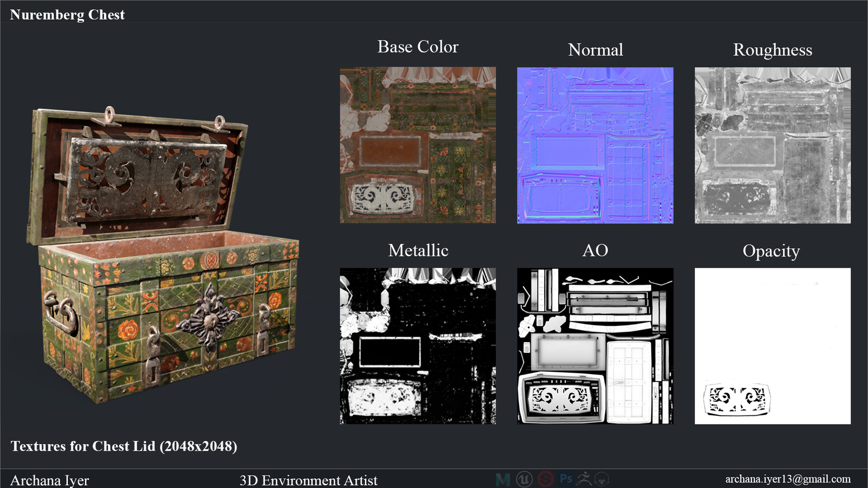Click the AO heading
This screenshot has height=488, width=868.
point(595,251)
